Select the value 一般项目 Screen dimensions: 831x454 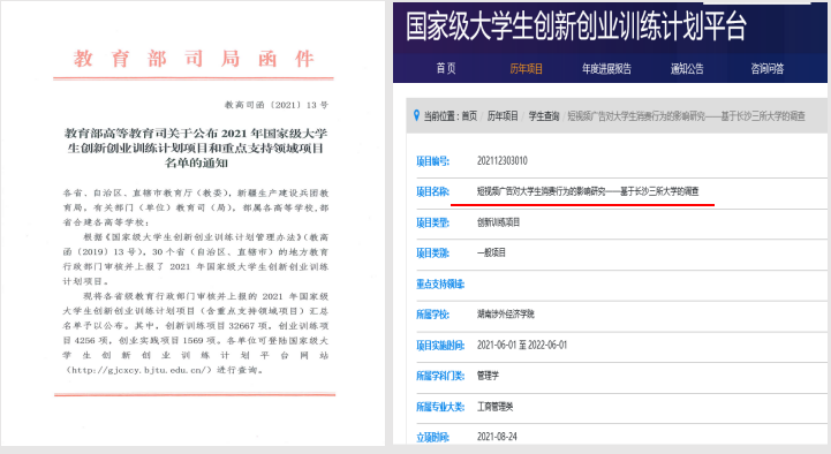point(491,253)
